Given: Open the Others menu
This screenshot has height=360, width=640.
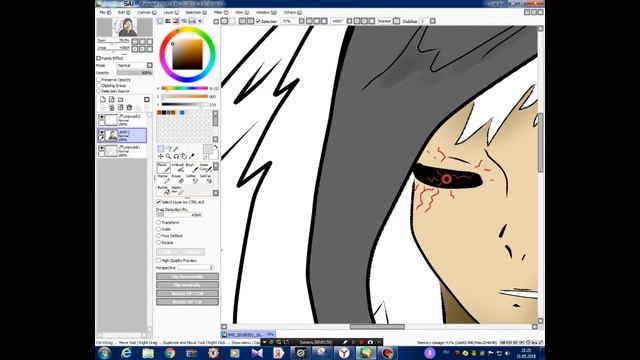Looking at the screenshot, I should pos(293,13).
